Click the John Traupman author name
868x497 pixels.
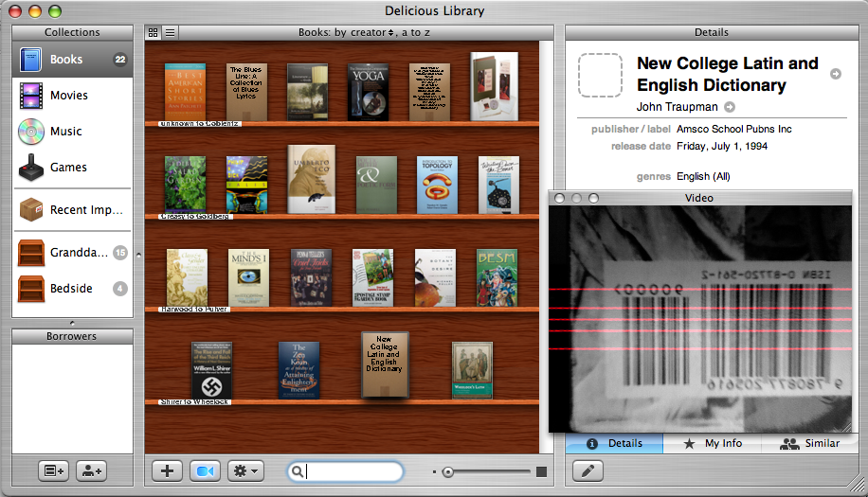(x=677, y=107)
